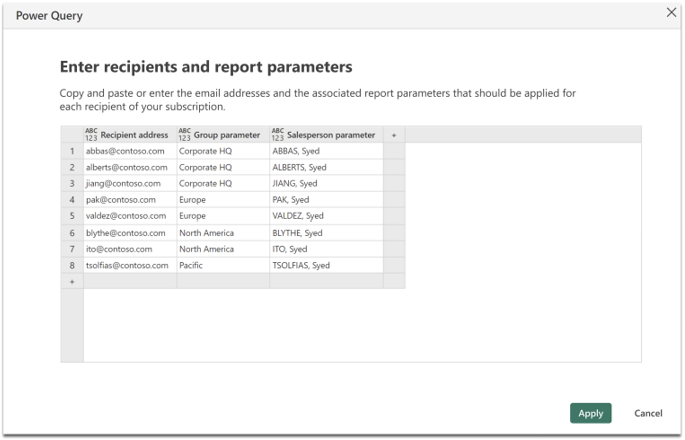Click the ABC123 type icon for Group parameter

[184, 135]
